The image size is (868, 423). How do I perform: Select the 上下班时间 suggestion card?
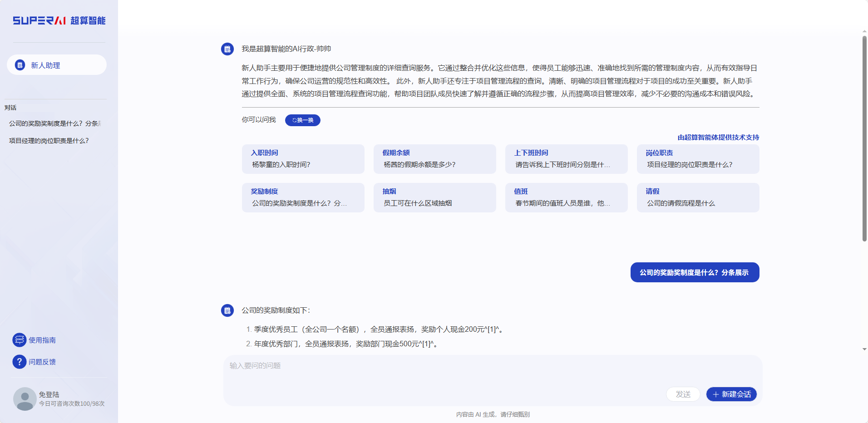point(566,159)
